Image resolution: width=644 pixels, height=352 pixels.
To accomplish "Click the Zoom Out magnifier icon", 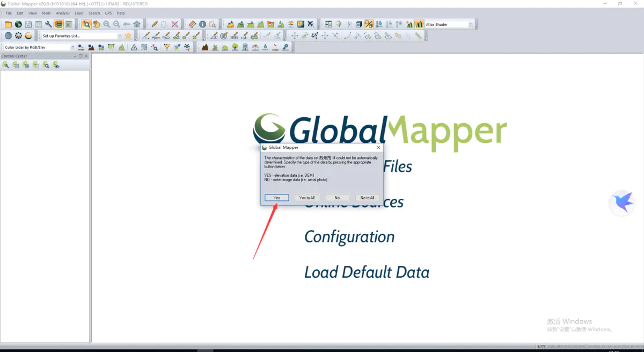I will 116,24.
